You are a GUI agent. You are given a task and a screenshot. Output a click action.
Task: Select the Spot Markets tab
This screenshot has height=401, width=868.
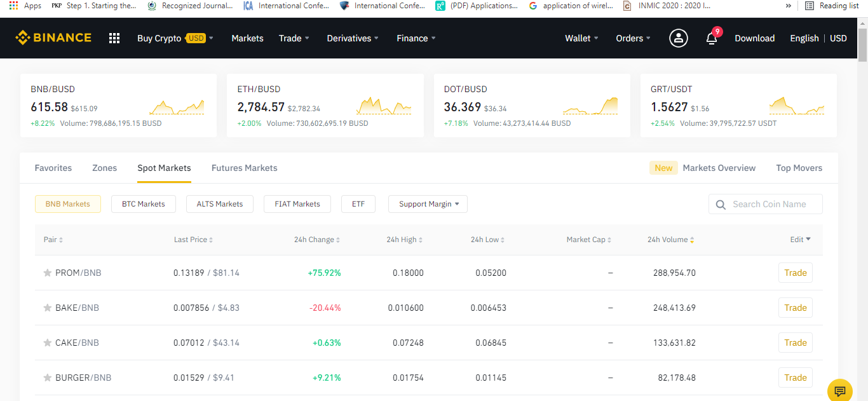165,168
